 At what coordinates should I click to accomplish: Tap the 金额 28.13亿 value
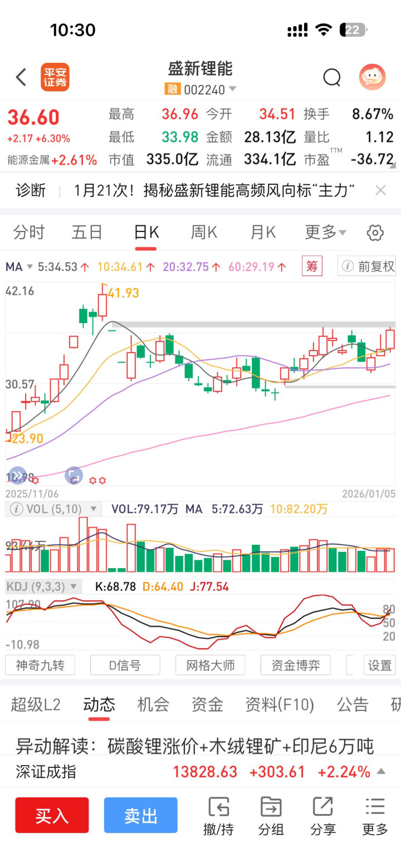pyautogui.click(x=270, y=137)
